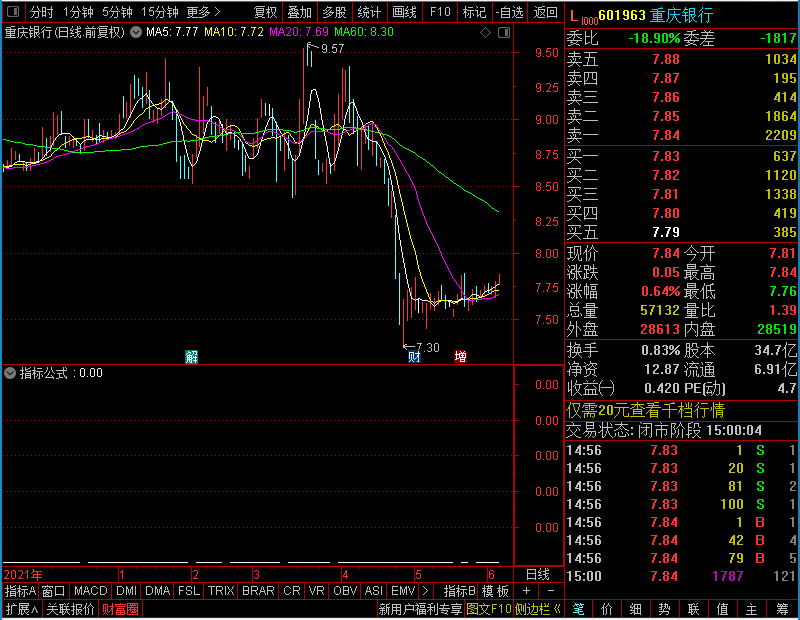Click 叠加 overlay button

[299, 12]
